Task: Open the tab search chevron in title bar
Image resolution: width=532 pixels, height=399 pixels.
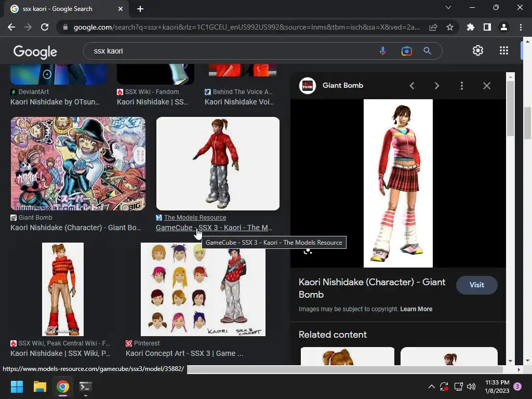Action: [448, 7]
